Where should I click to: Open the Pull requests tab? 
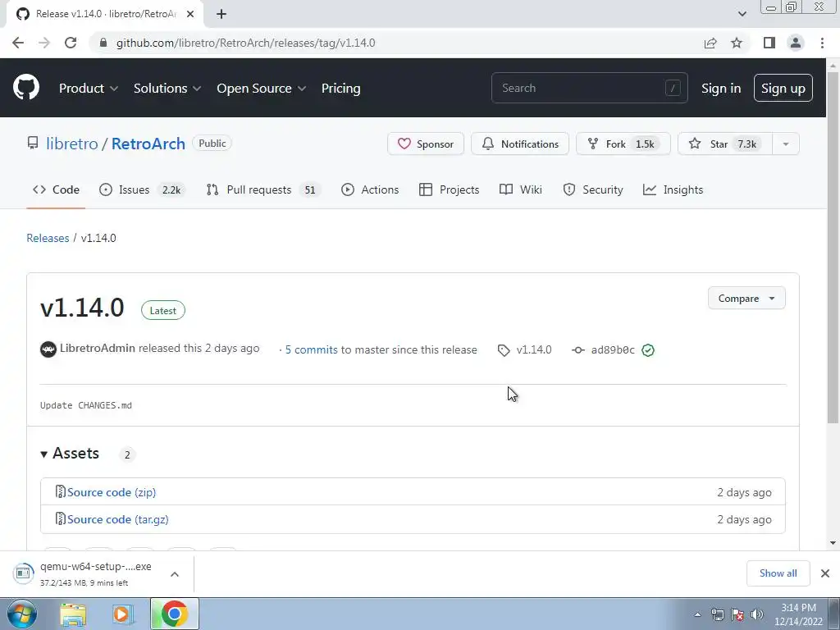(x=262, y=189)
